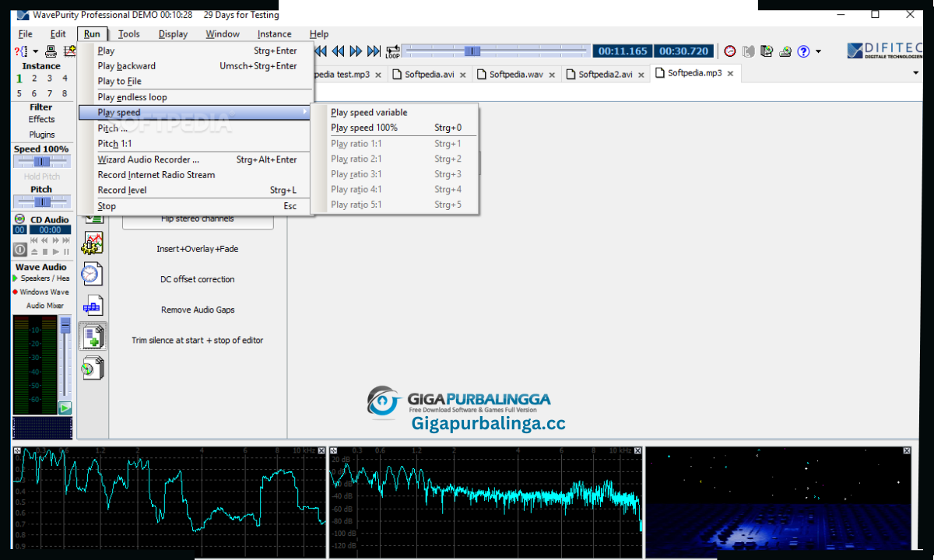Click the rewind double-arrow button
This screenshot has width=934, height=560.
[338, 51]
